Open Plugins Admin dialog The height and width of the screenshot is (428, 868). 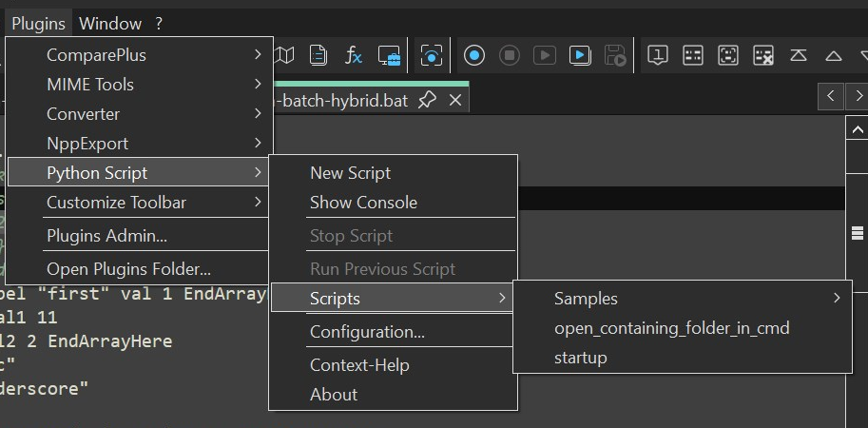point(106,236)
